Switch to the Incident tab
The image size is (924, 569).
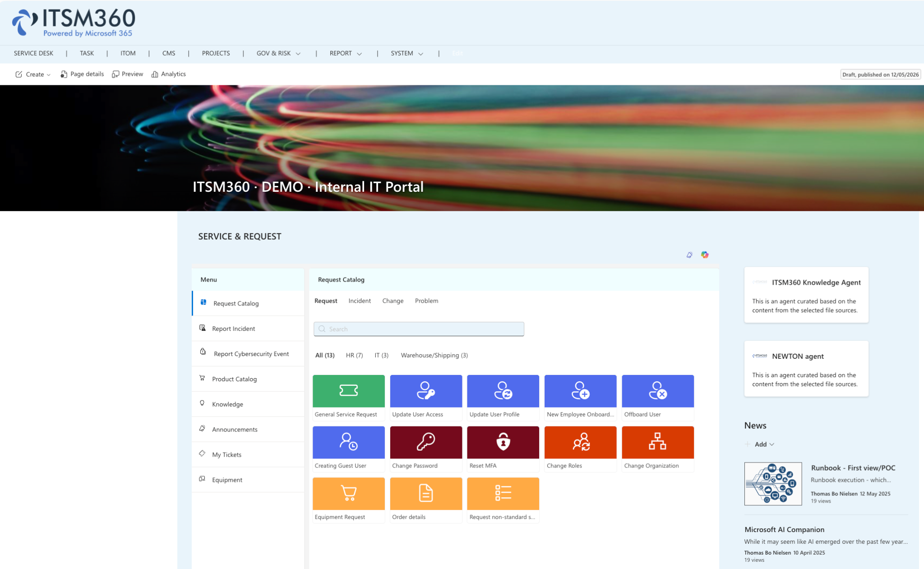[x=360, y=301]
